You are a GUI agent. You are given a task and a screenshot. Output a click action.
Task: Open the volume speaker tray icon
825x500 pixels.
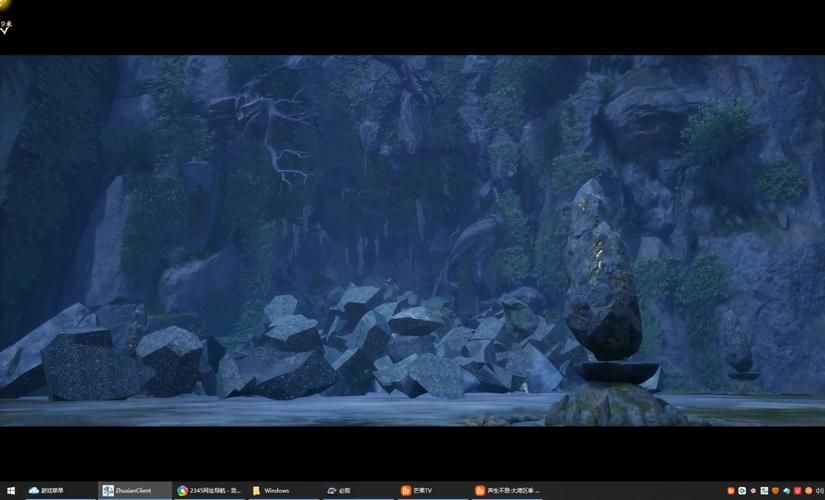820,491
